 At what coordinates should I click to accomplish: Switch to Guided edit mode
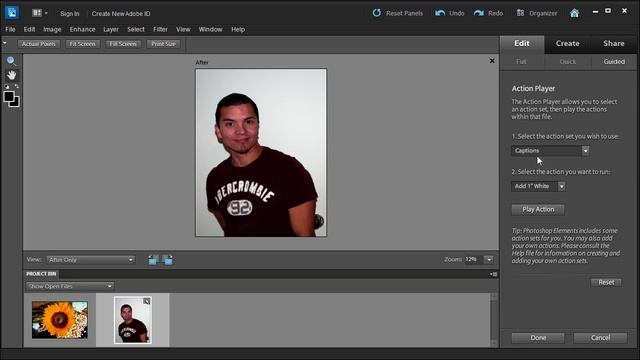point(614,62)
